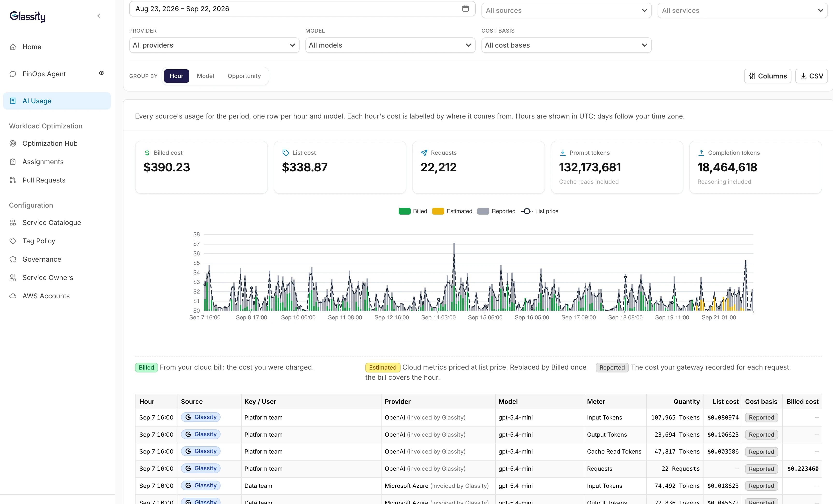
Task: Click the Service Owners people icon
Action: pos(13,278)
